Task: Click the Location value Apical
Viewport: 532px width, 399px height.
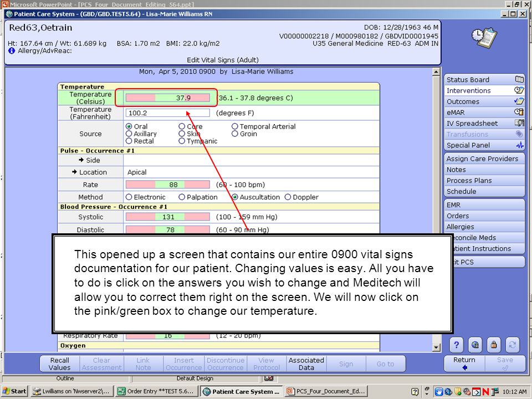Action: (137, 172)
